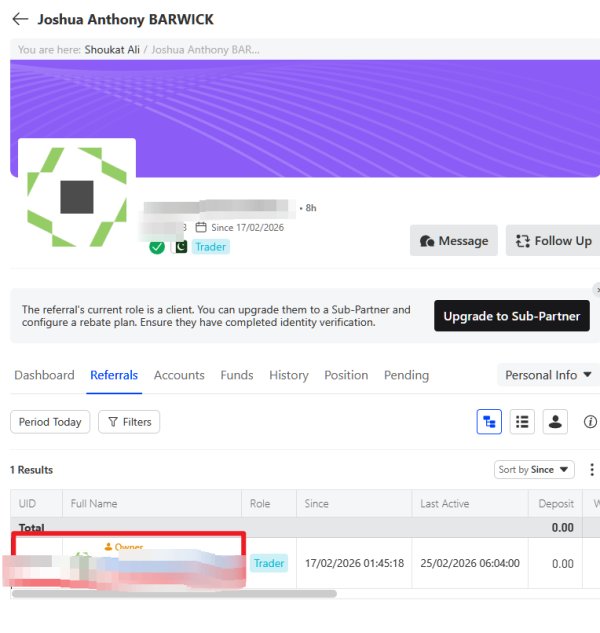Switch to the list view icon
600x633 pixels.
click(522, 422)
